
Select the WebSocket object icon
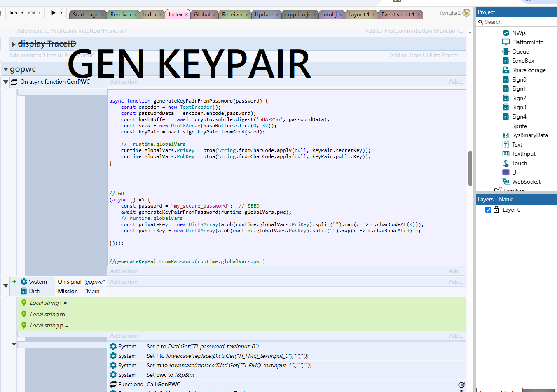coord(506,182)
